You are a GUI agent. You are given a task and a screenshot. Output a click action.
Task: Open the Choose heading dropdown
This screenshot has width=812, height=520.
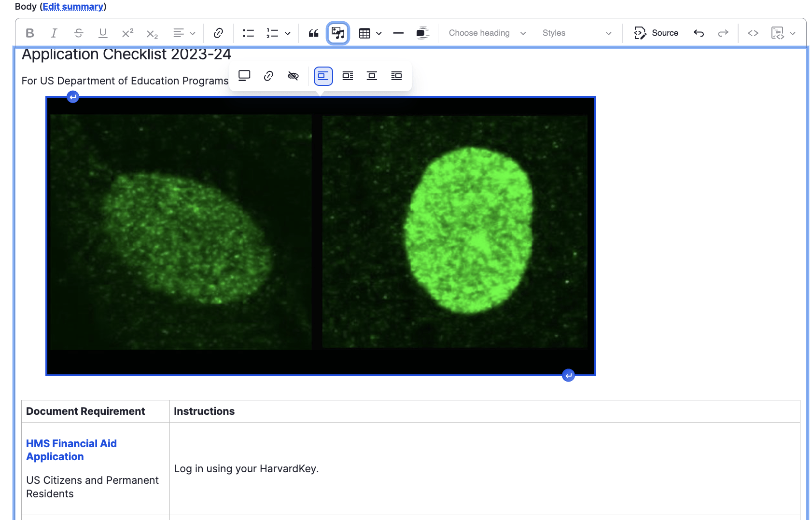coord(487,33)
